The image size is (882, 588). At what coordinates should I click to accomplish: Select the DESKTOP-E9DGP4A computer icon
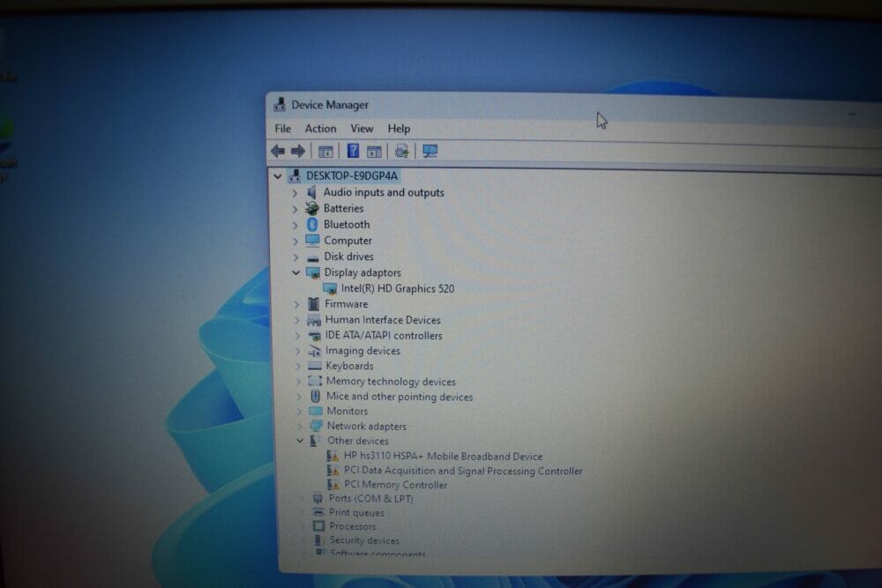(x=295, y=175)
